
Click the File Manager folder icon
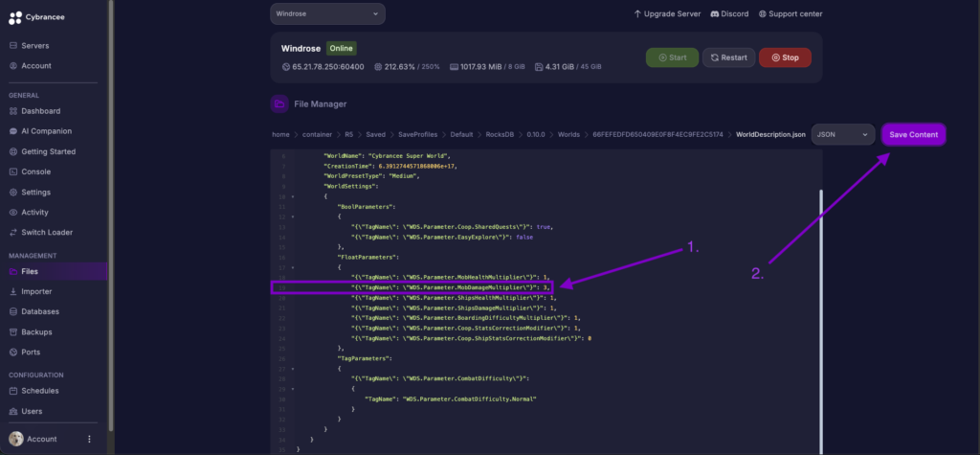279,103
